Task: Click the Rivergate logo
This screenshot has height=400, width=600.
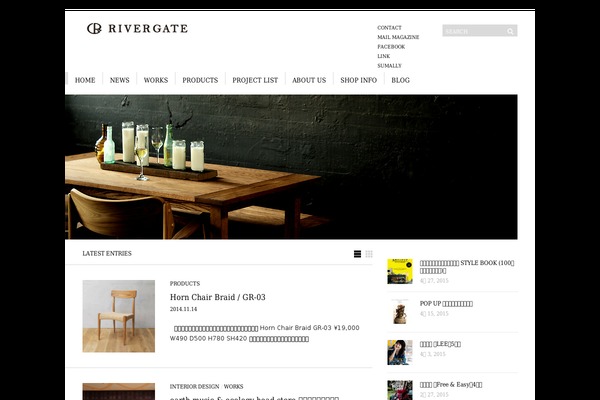Action: [137, 29]
